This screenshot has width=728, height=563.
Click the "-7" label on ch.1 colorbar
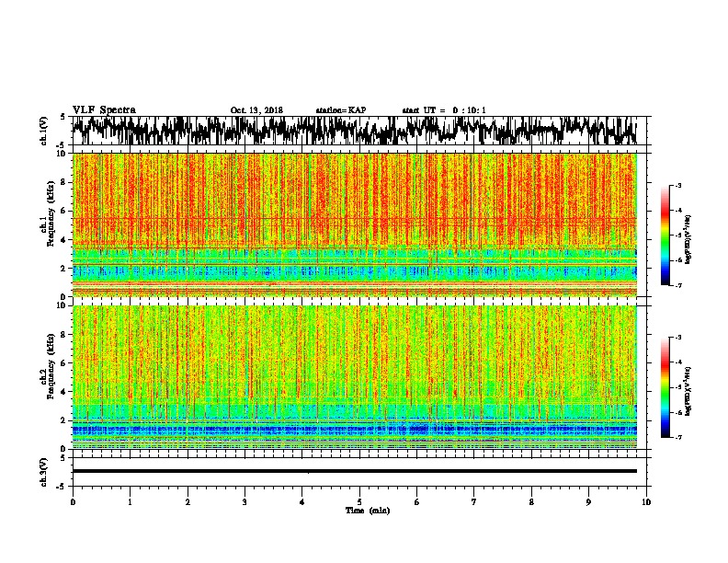click(677, 285)
